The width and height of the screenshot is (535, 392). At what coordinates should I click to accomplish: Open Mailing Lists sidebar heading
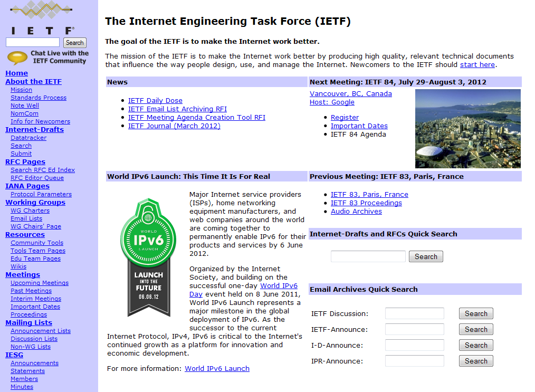click(28, 323)
